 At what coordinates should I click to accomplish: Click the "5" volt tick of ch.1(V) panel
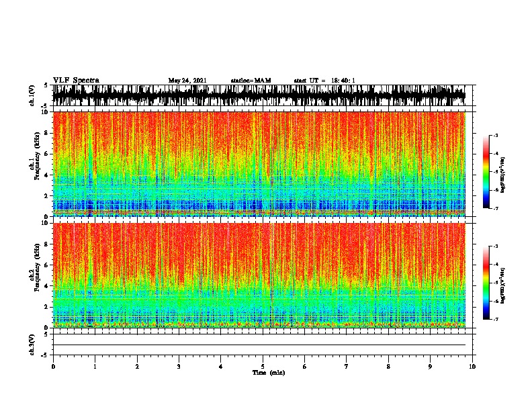pyautogui.click(x=46, y=85)
